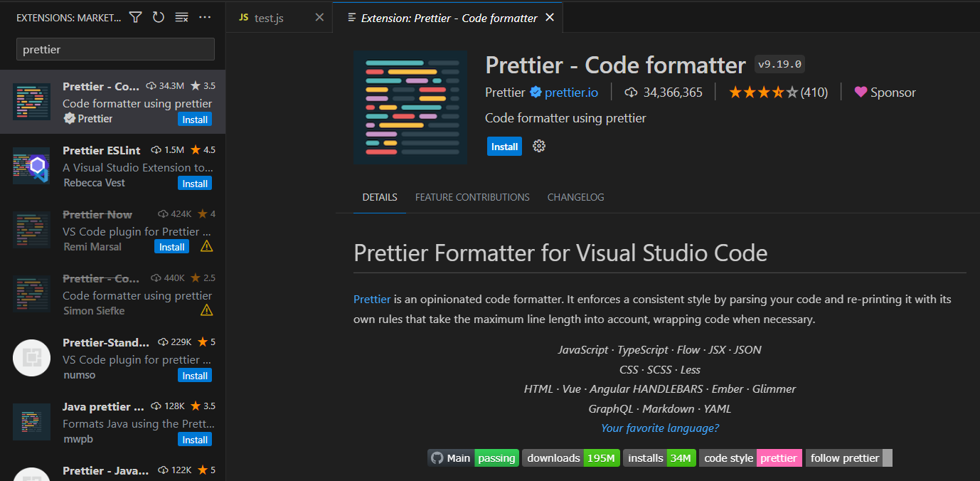This screenshot has width=980, height=481.
Task: Click the large Prettier logo on details page
Action: point(411,107)
